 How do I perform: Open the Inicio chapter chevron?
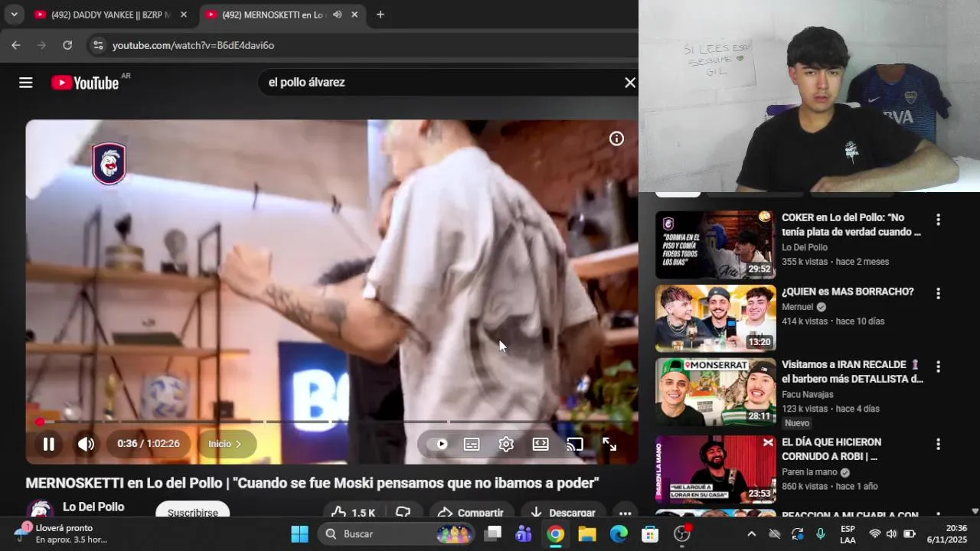[x=225, y=444]
